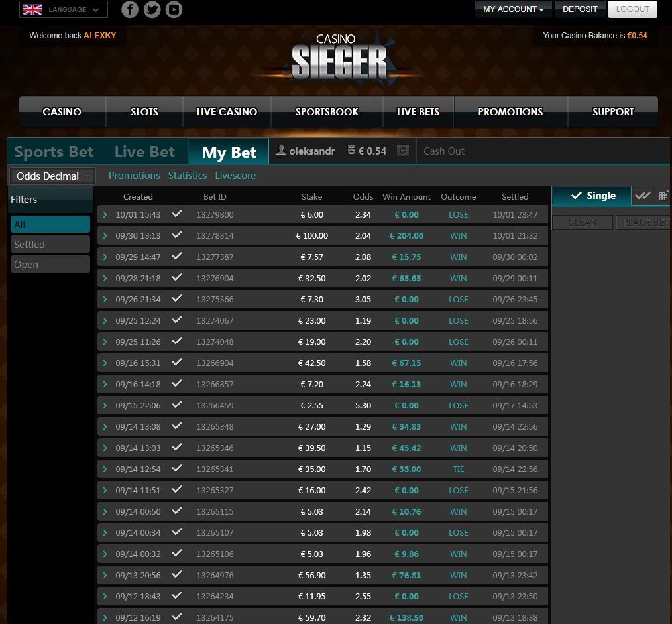Screen dimensions: 672x624
Task: Expand bet row 09/26 21:34
Action: click(105, 299)
